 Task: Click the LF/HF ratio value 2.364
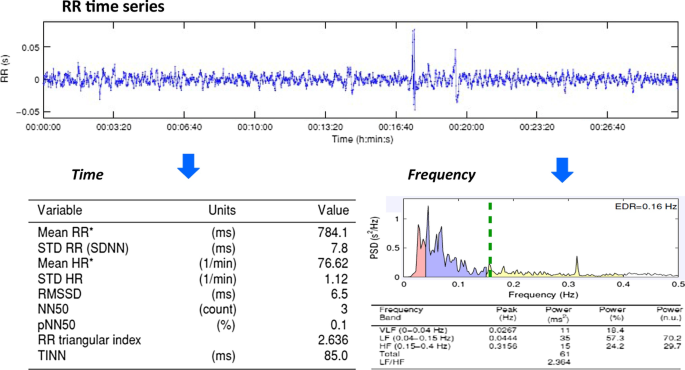point(559,362)
